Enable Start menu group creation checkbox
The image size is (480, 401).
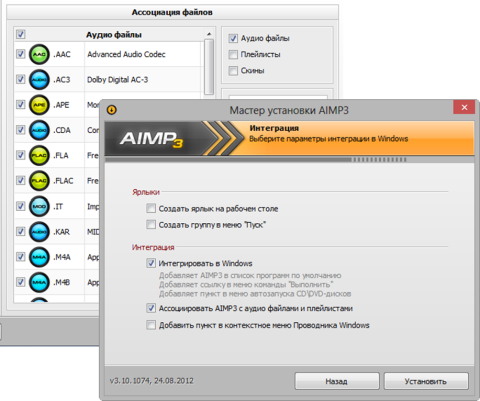click(151, 224)
